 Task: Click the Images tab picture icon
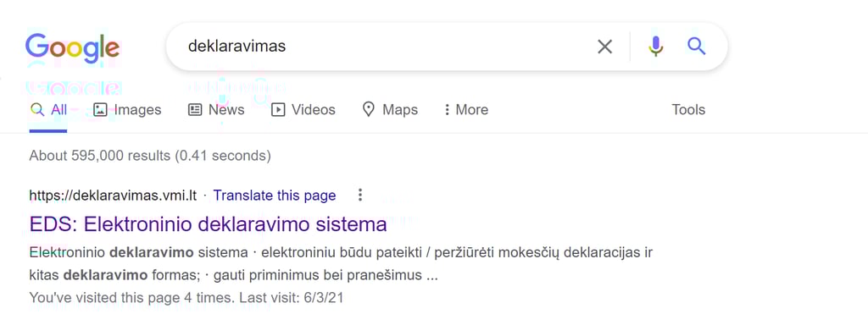tap(100, 109)
